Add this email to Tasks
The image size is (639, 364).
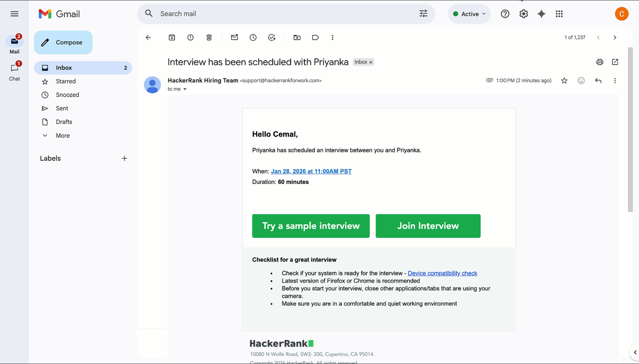click(272, 37)
